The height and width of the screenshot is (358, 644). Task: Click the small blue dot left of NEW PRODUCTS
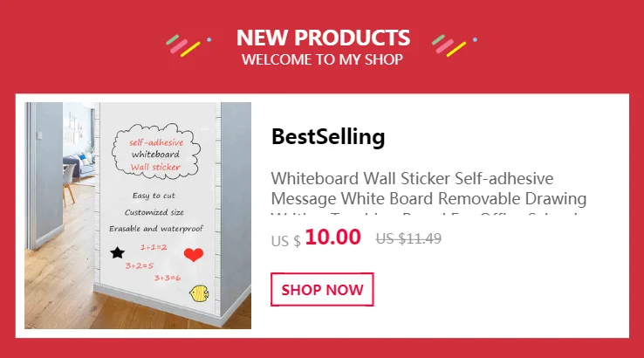(x=209, y=40)
